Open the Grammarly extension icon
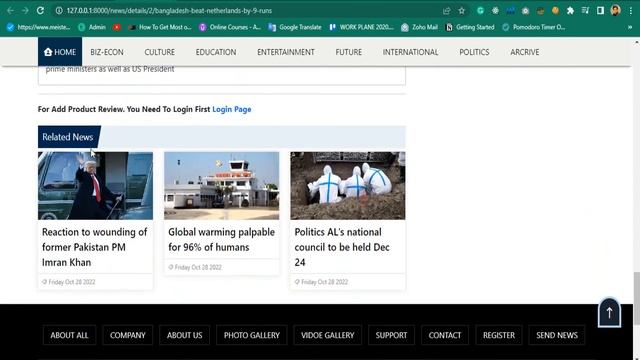The width and height of the screenshot is (640, 360). coord(480,11)
